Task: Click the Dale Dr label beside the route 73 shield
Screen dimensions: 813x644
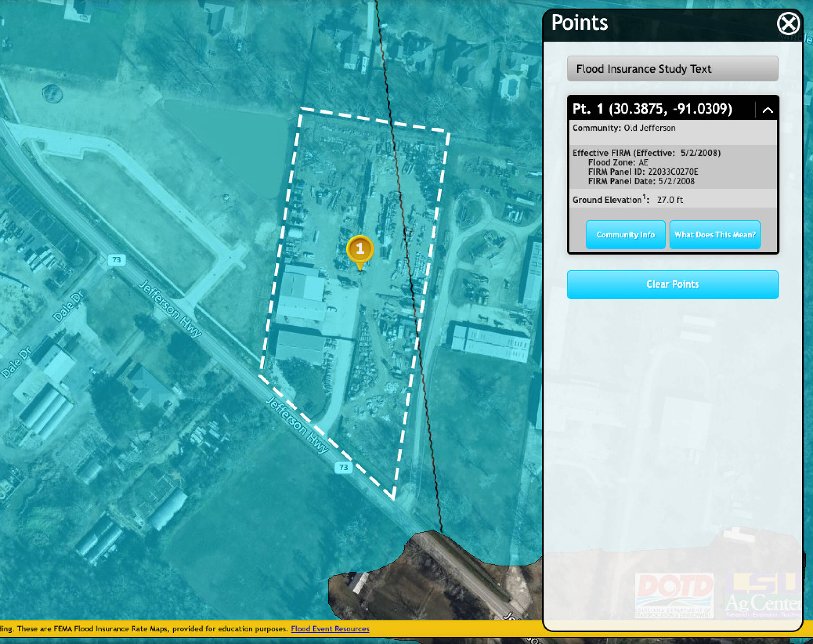Action: [x=69, y=306]
